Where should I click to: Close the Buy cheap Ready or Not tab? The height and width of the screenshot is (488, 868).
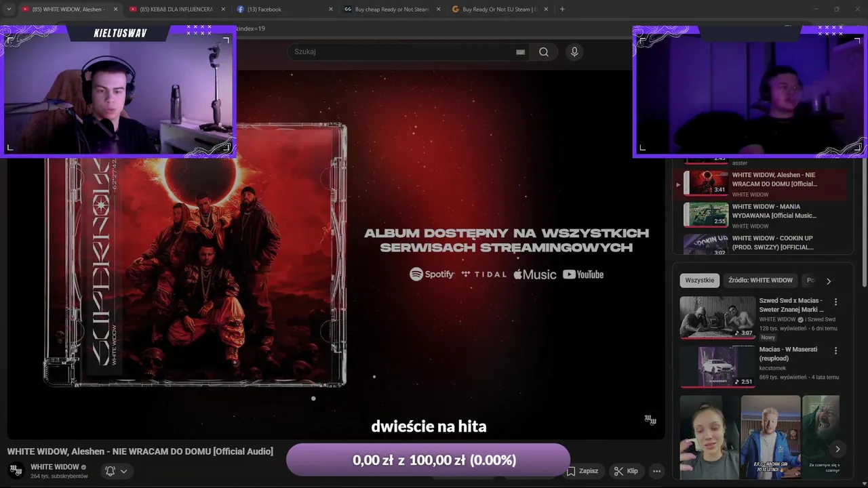click(x=438, y=9)
